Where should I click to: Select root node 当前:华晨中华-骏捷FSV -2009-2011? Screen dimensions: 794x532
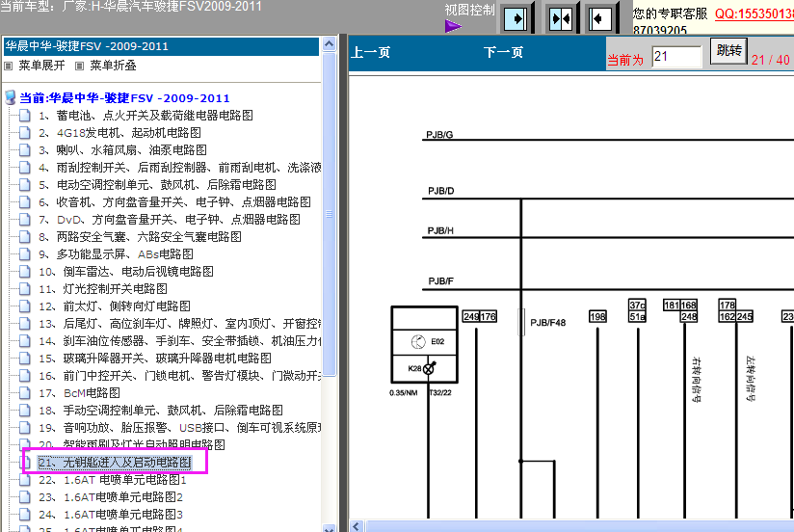[124, 97]
